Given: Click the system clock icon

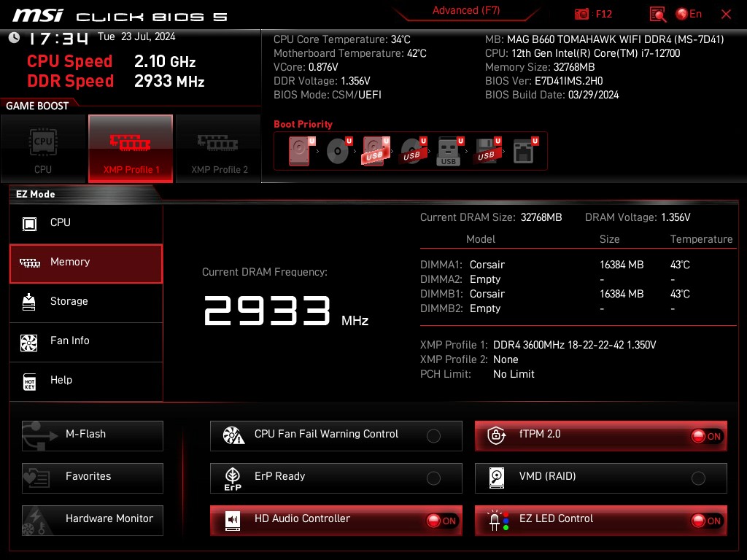Looking at the screenshot, I should [15, 37].
